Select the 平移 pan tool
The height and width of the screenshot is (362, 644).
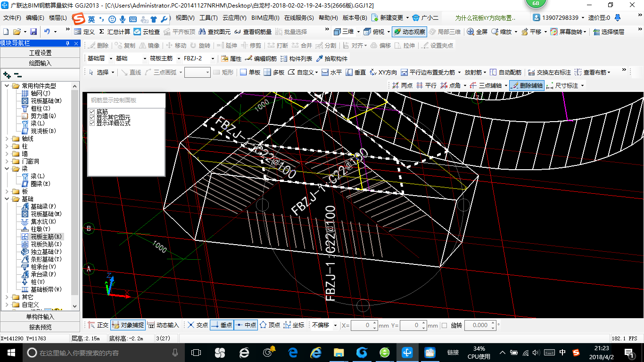point(531,32)
